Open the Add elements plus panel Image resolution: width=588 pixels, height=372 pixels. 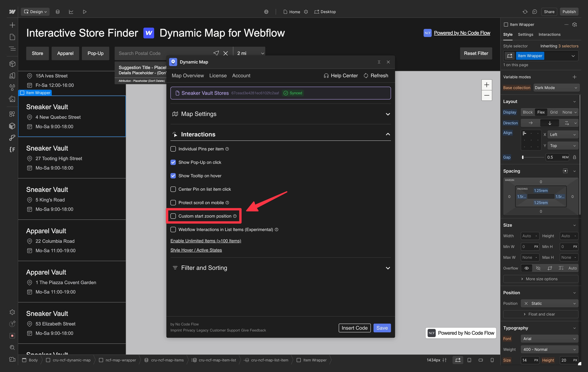[12, 25]
